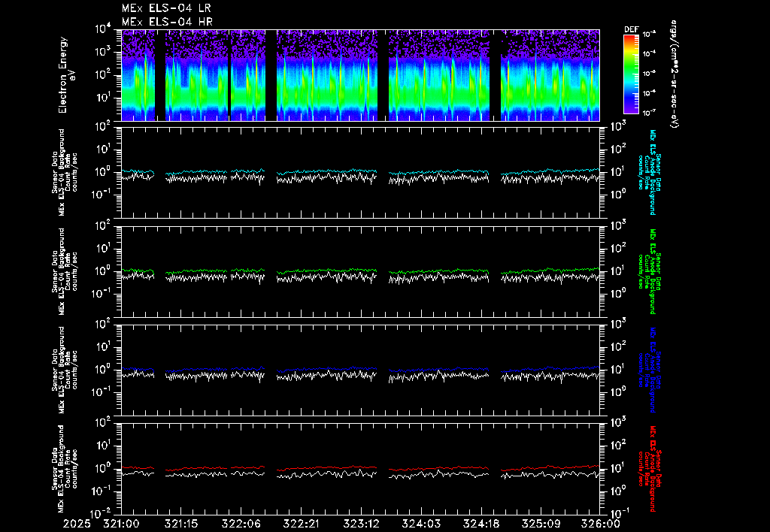This screenshot has width=770, height=532.
Task: Click the 325:09 time axis label
Action: point(541,522)
